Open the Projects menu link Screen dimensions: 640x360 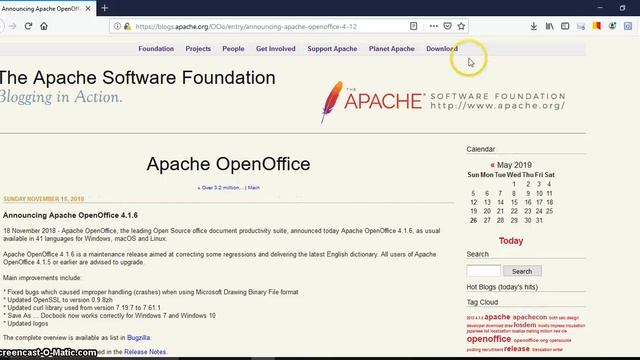pyautogui.click(x=198, y=49)
